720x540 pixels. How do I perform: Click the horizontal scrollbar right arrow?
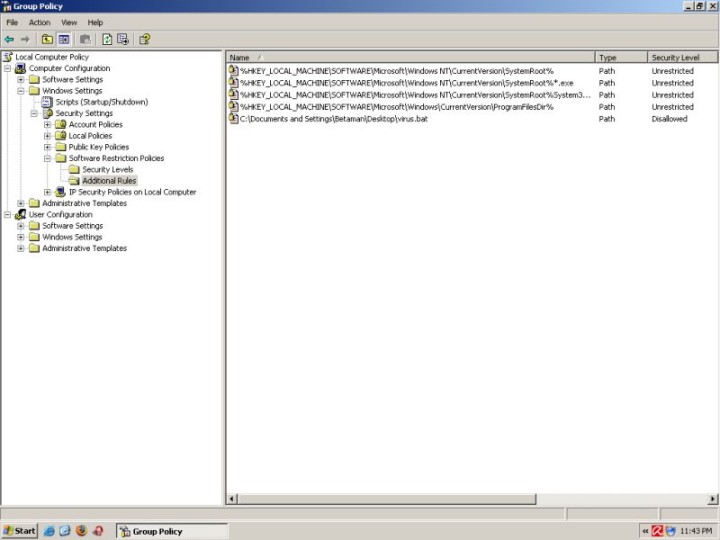click(x=712, y=499)
